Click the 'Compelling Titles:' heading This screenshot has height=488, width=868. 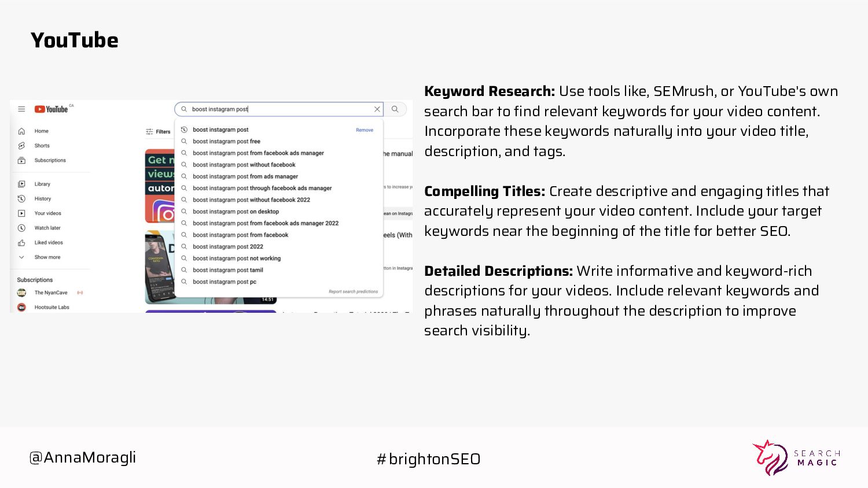point(485,191)
